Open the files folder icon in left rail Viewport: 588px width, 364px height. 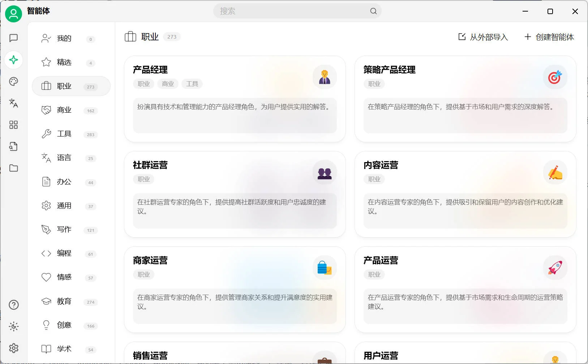pyautogui.click(x=13, y=168)
